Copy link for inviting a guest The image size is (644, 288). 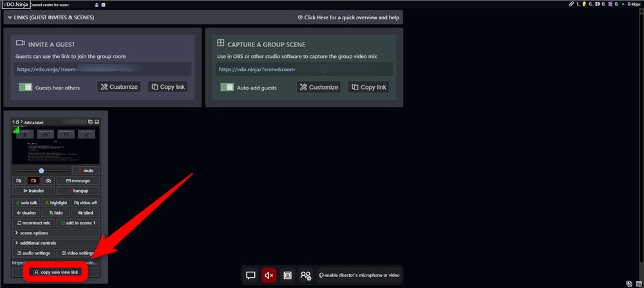pos(167,87)
